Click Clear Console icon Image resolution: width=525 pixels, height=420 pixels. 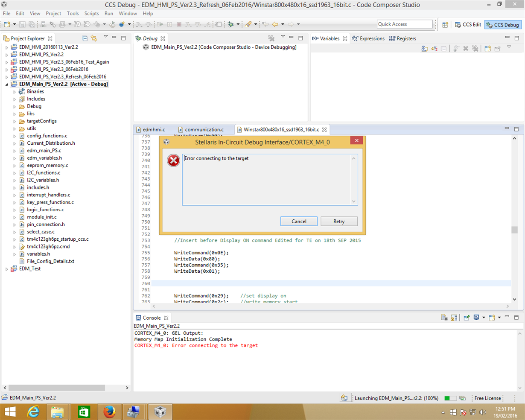coord(444,318)
